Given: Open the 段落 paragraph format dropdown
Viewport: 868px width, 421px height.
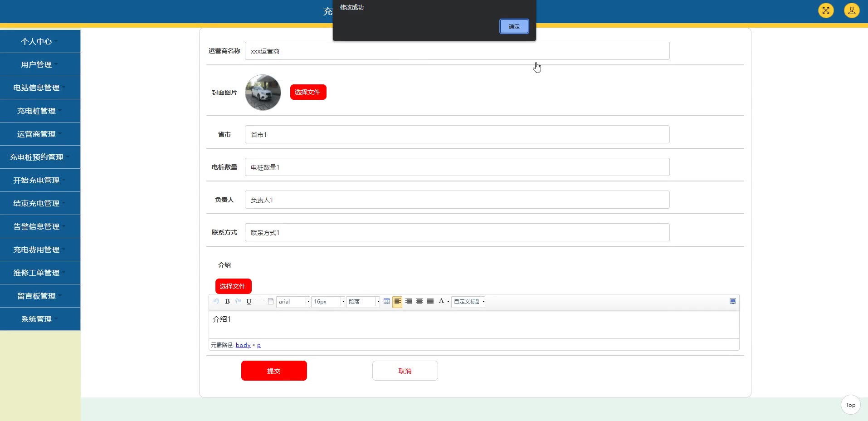Looking at the screenshot, I should tap(378, 302).
